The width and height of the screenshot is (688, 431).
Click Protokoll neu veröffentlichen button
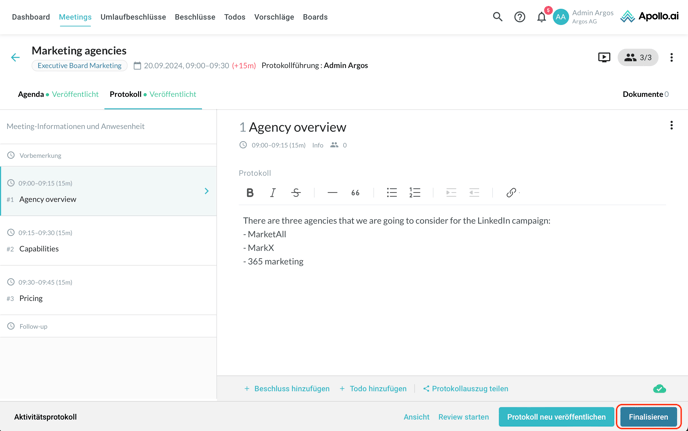(556, 417)
